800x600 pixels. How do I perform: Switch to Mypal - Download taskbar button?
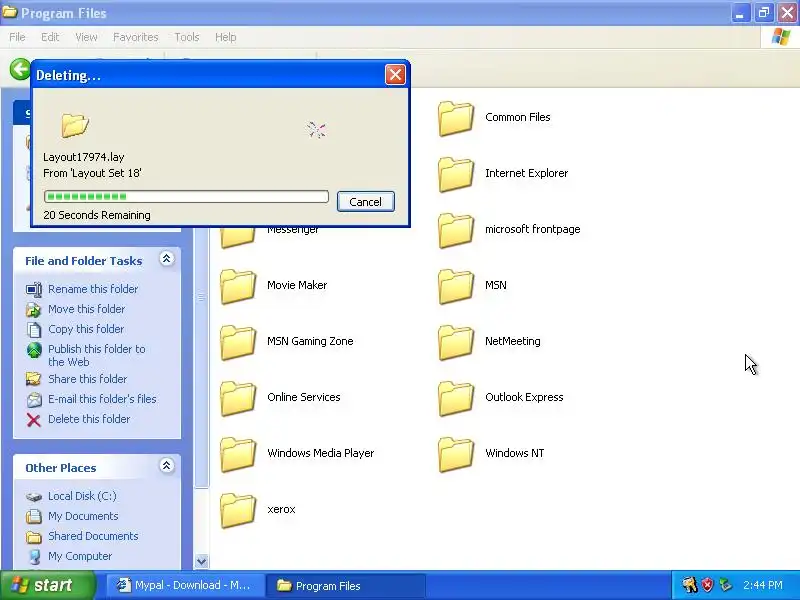click(x=185, y=585)
